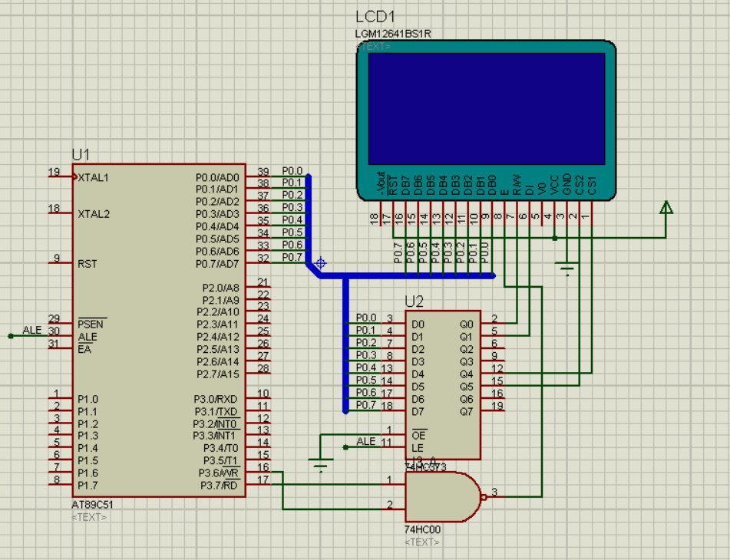Click the Q0 output pin on U2

493,322
